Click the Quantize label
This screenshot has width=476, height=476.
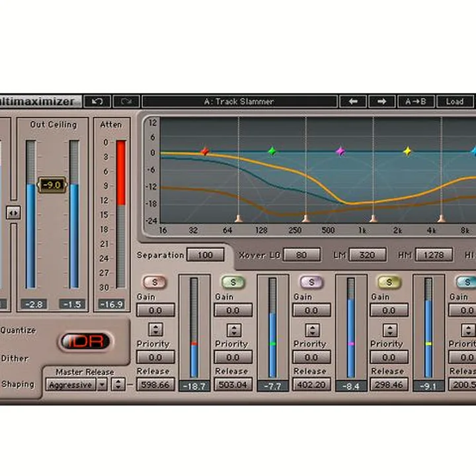click(x=19, y=331)
